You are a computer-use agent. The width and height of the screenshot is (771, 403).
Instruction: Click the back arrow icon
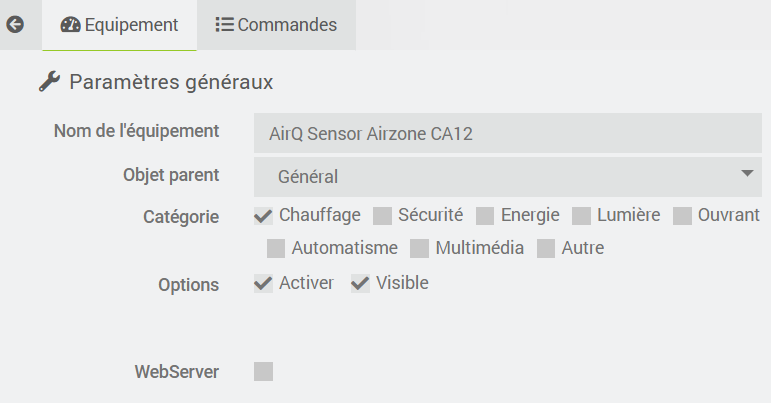[x=15, y=25]
